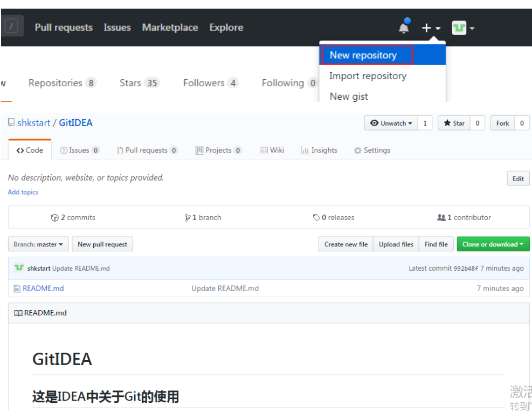The image size is (532, 419).
Task: Open Pull requests in top navigation
Action: 64,27
